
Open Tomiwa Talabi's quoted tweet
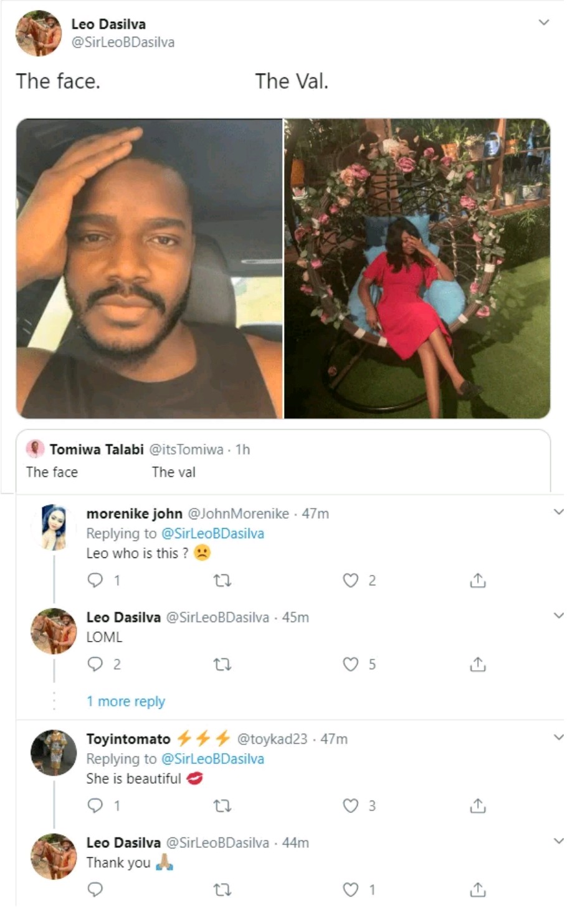tap(283, 460)
